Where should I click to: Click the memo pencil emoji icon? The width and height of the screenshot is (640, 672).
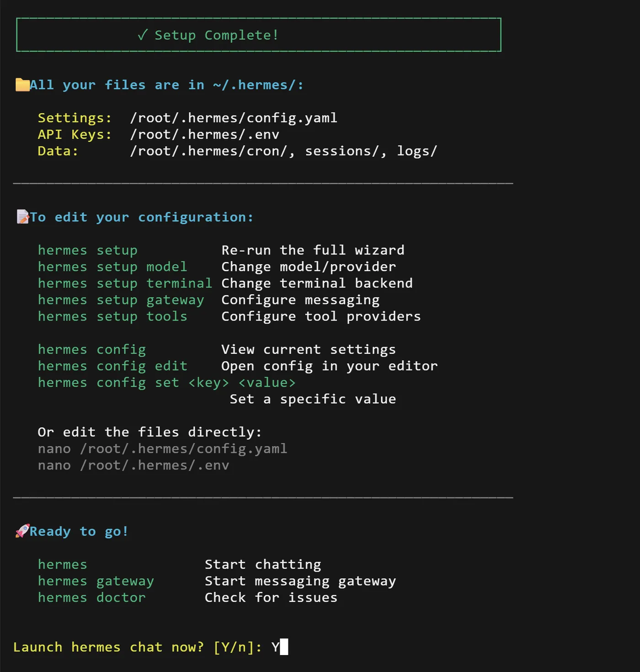[22, 217]
